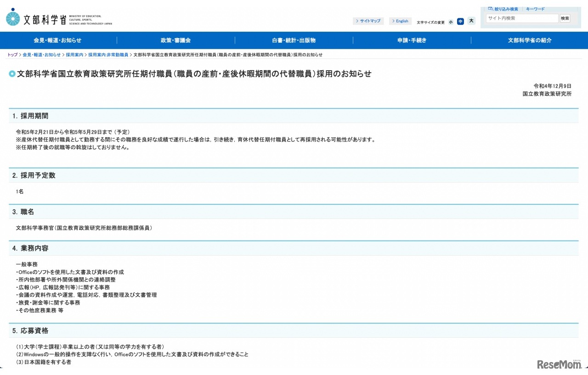Click the page title heading text

194,74
